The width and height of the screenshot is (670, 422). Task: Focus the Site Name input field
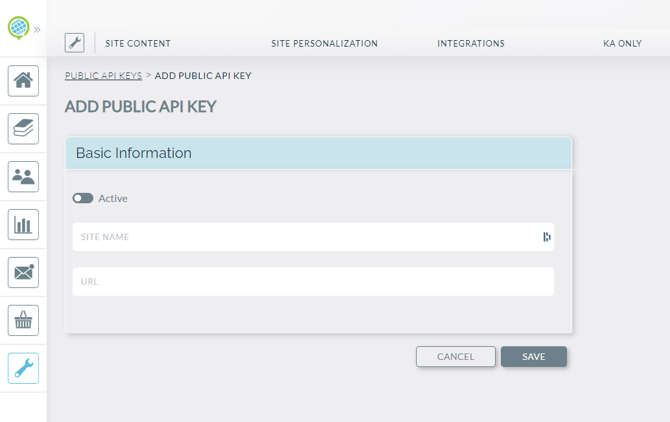pyautogui.click(x=305, y=237)
